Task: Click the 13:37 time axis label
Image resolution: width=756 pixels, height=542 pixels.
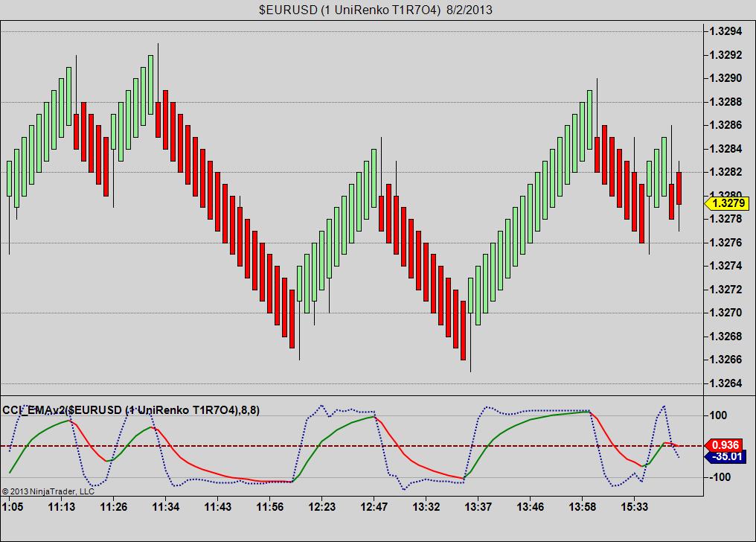Action: [x=478, y=507]
